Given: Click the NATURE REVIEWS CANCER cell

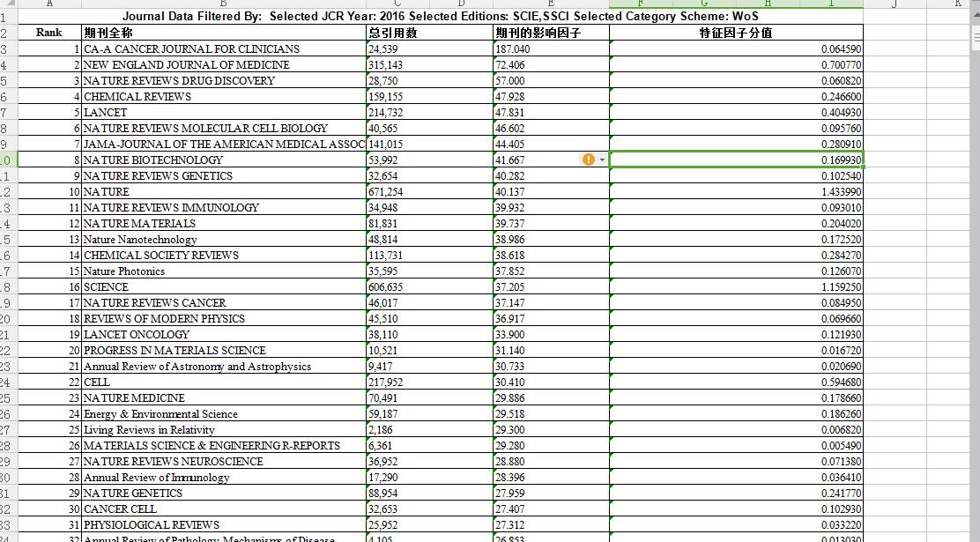Looking at the screenshot, I should point(224,302).
